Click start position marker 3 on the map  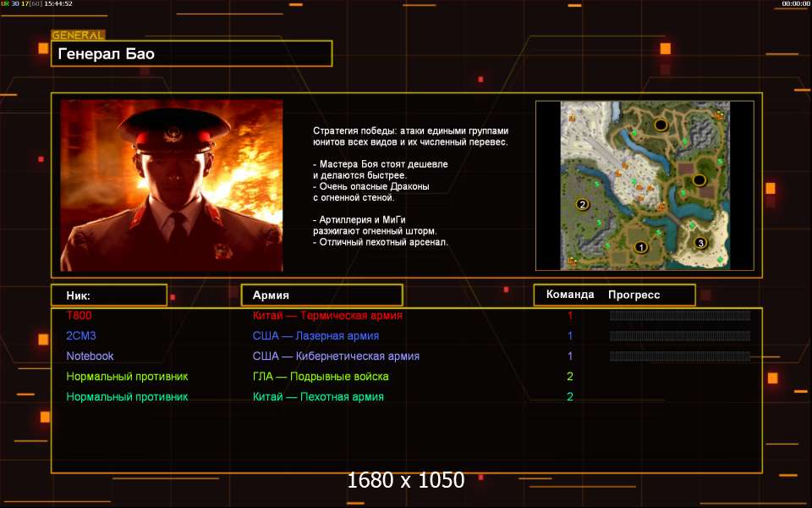pyautogui.click(x=700, y=243)
